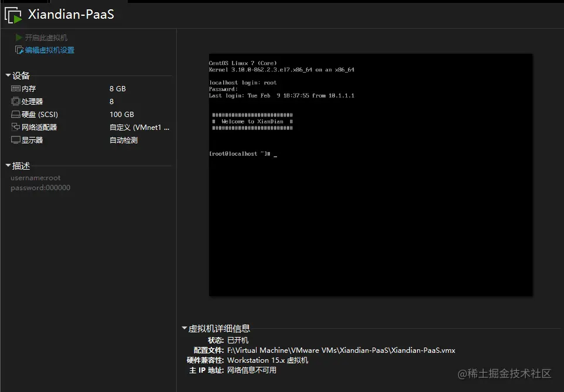Click the 已开机 status value

click(x=238, y=341)
